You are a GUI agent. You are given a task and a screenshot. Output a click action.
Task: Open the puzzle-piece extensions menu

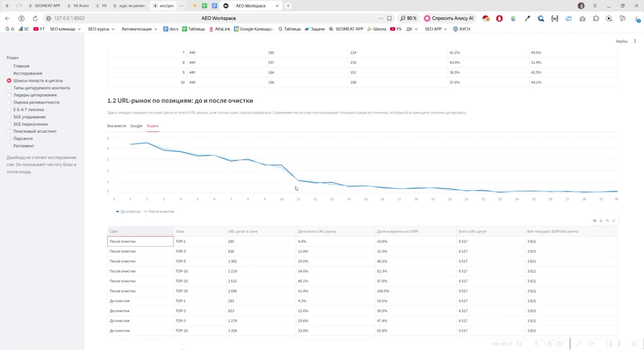pyautogui.click(x=596, y=18)
